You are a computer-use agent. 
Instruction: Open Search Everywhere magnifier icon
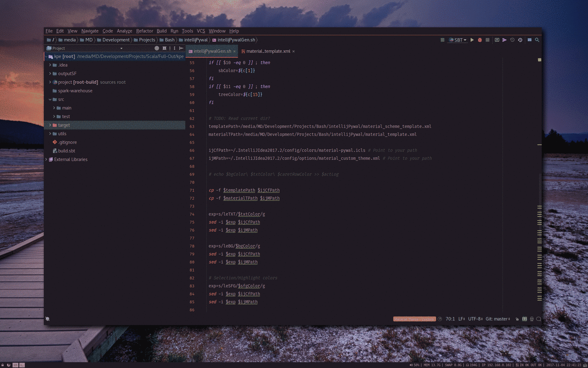pos(537,40)
